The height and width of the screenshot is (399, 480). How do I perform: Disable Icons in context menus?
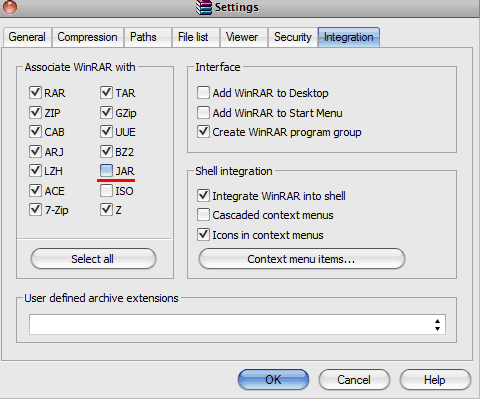[203, 235]
